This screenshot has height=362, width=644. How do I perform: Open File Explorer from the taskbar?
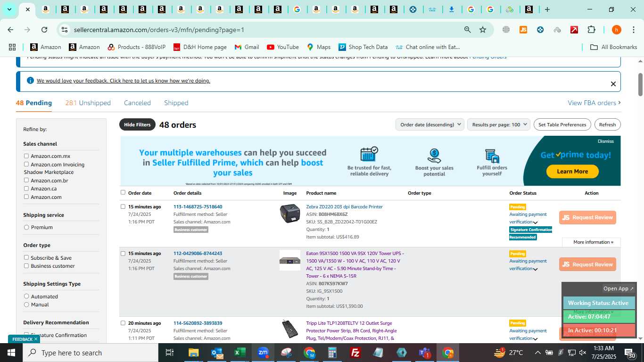point(193,353)
